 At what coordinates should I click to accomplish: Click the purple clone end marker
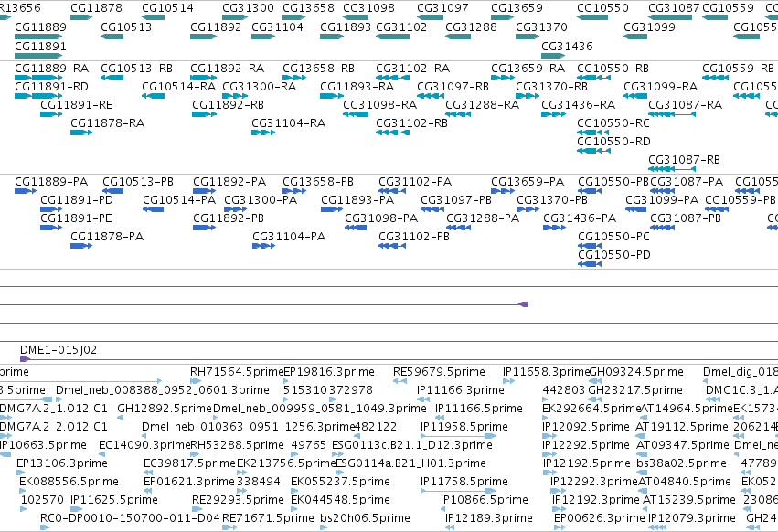click(523, 304)
